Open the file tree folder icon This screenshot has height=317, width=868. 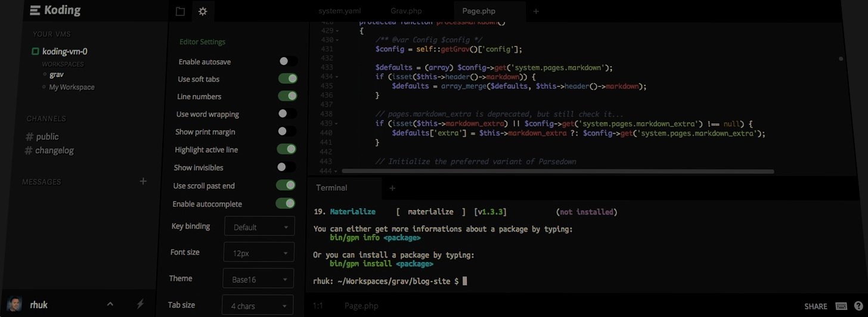(x=181, y=11)
